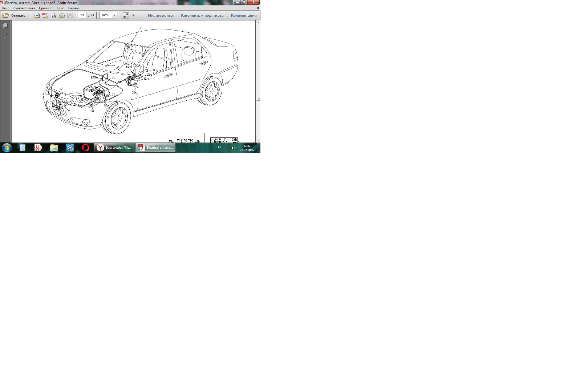Click the system clock showing 12:57
The width and height of the screenshot is (588, 388).
tap(247, 148)
